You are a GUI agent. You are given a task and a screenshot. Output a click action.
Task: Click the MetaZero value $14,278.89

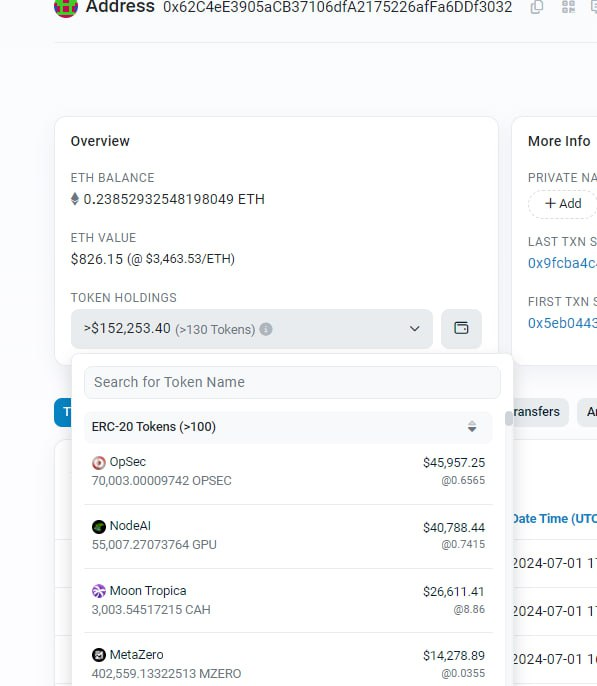(x=454, y=656)
